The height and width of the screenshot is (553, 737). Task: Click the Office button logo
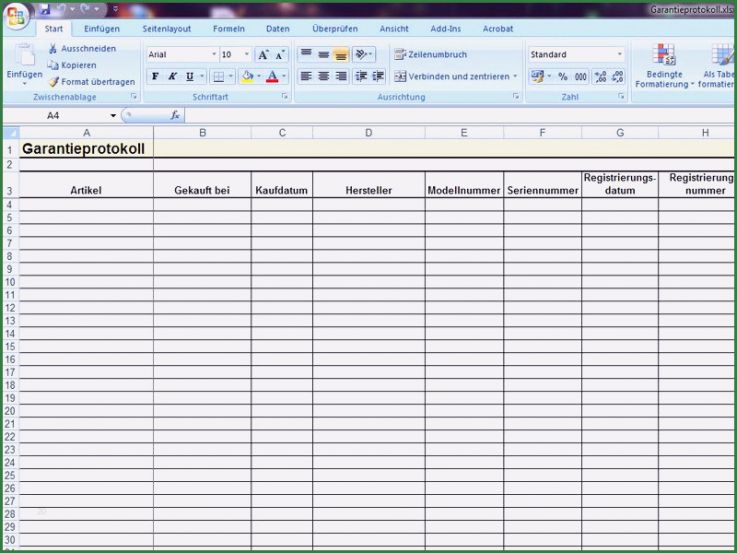click(16, 17)
